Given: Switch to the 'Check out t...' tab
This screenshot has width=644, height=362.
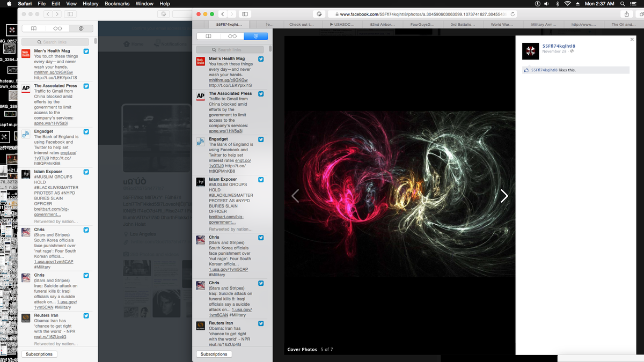Looking at the screenshot, I should point(302,25).
